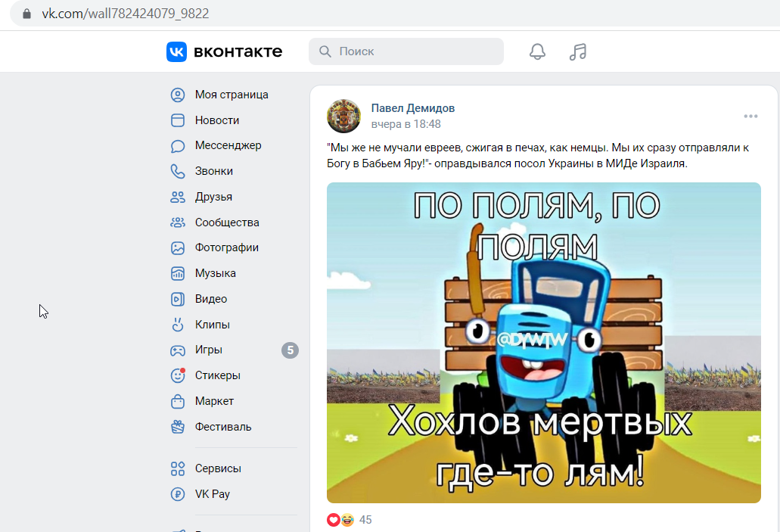Screen dimensions: 780x532
Task: Click the browser address bar URL
Action: tap(126, 14)
